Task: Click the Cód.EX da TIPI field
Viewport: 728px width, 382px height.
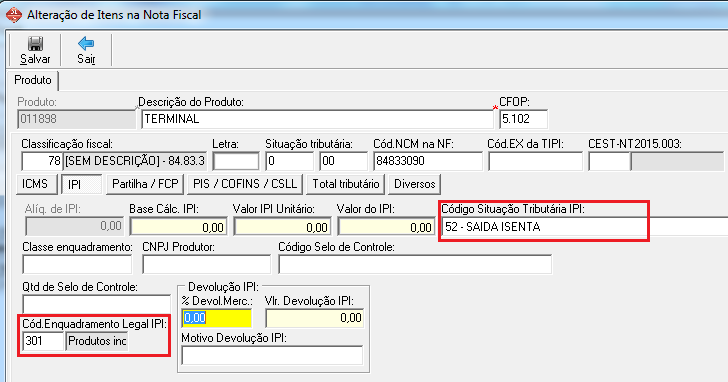Action: (535, 161)
